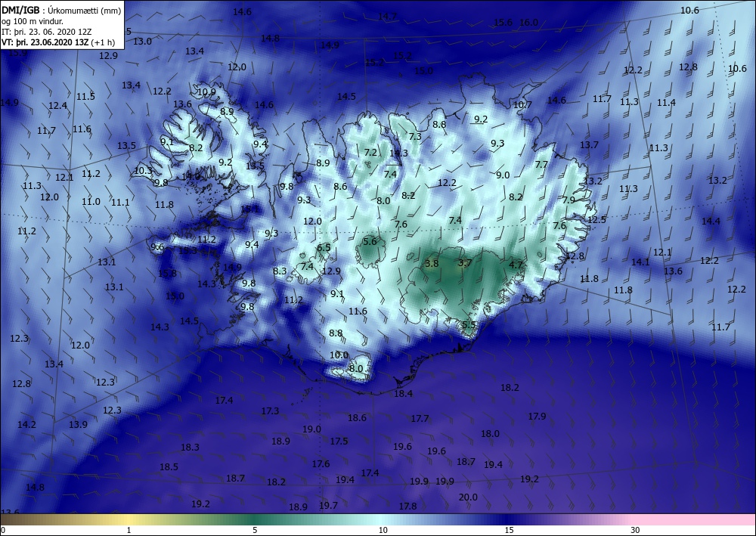
Task: Click the map value '13.7'
Action: (589, 144)
